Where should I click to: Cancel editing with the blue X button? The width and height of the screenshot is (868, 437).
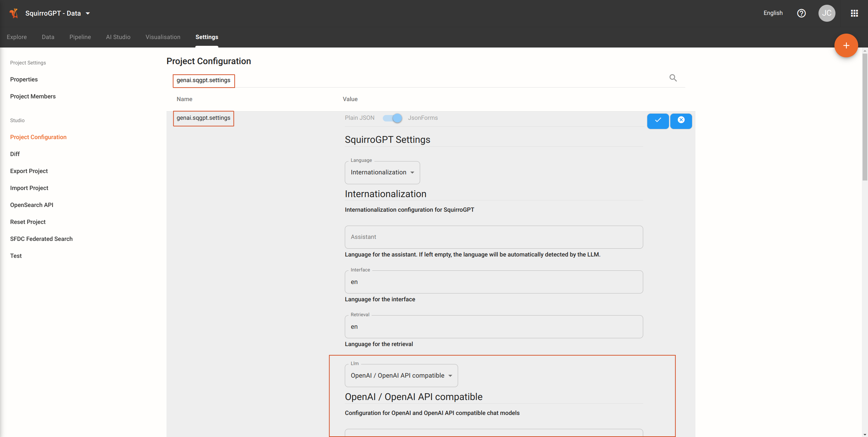click(x=681, y=121)
